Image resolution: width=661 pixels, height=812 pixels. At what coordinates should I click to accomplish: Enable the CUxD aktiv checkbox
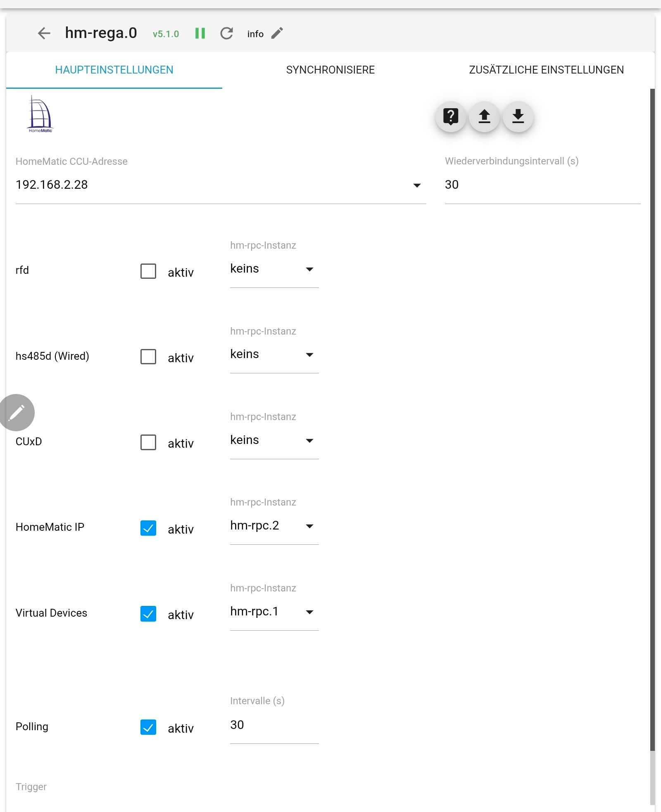[x=148, y=442]
